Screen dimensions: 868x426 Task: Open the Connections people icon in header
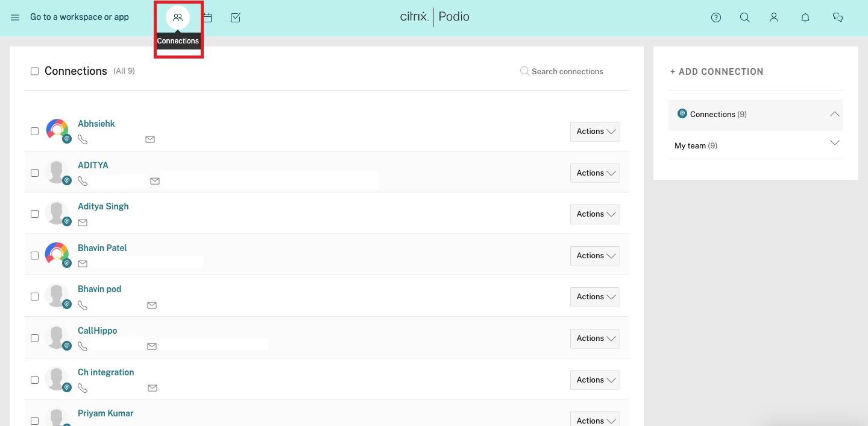pos(178,17)
